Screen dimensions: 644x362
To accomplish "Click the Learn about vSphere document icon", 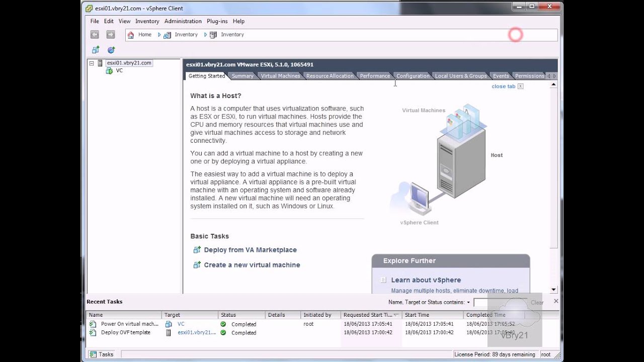I will [383, 280].
